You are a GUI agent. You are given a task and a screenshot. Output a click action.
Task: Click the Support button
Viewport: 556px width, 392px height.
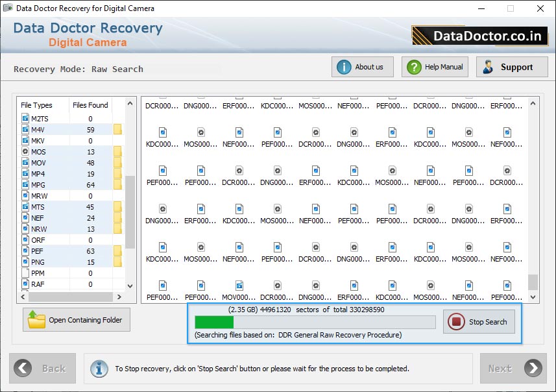pos(512,67)
